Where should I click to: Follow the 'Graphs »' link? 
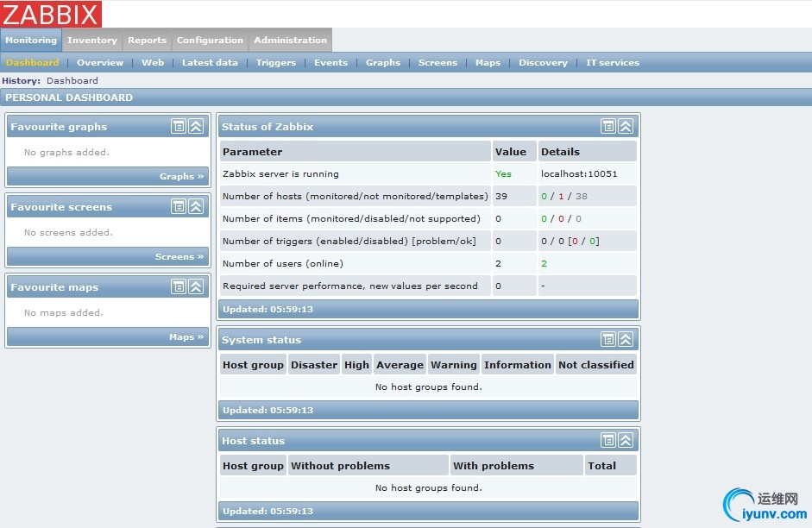(x=182, y=176)
